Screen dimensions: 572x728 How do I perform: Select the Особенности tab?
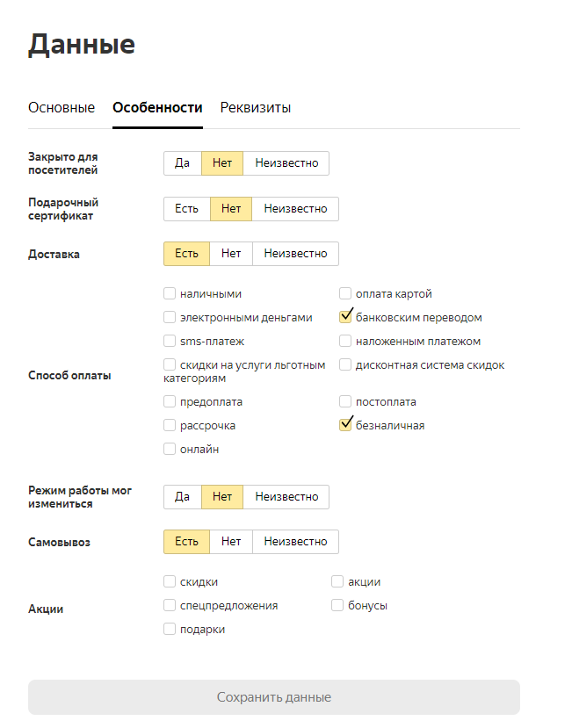[157, 107]
